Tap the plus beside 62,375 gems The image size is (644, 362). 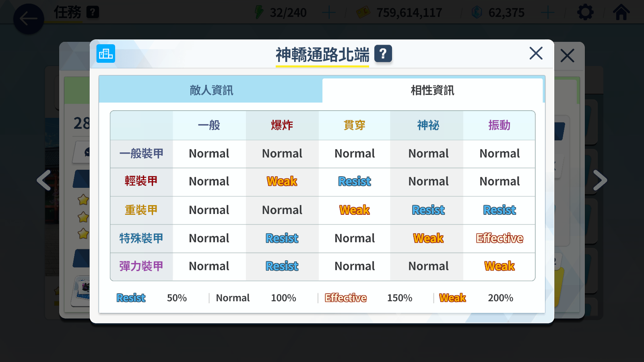pos(547,12)
